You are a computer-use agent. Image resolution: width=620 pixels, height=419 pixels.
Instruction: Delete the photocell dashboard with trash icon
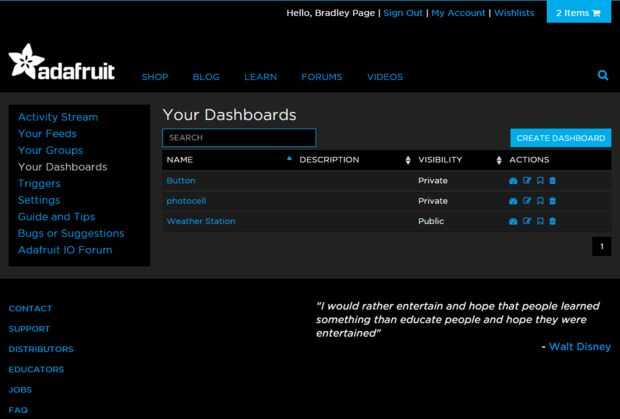(552, 201)
